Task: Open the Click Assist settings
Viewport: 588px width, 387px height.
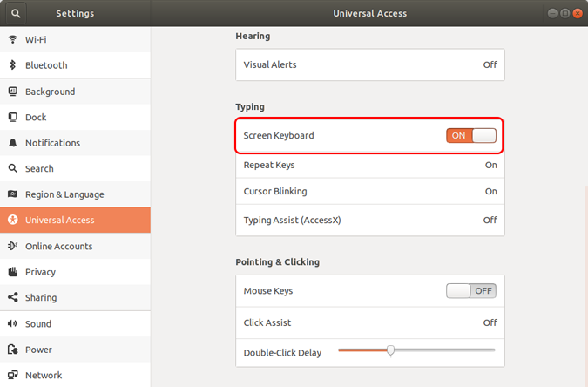Action: coord(370,322)
